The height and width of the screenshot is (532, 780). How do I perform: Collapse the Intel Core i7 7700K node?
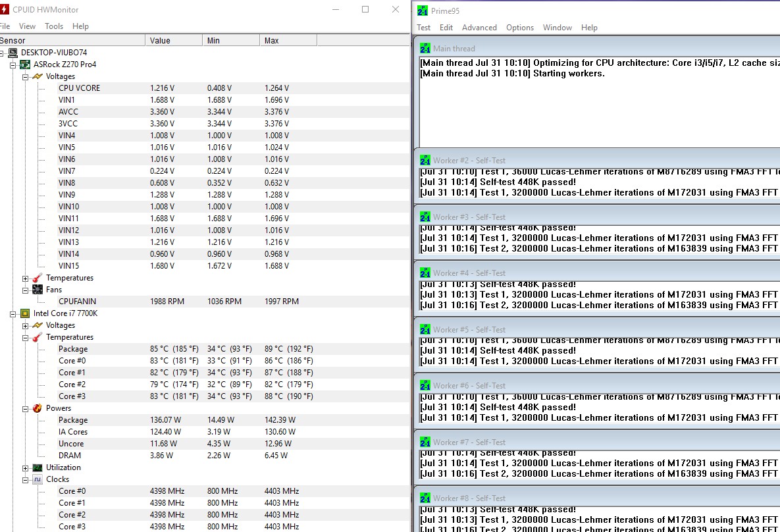13,314
